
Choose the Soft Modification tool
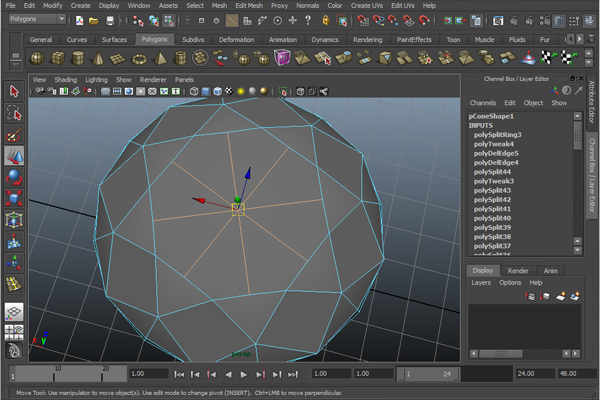[x=14, y=242]
